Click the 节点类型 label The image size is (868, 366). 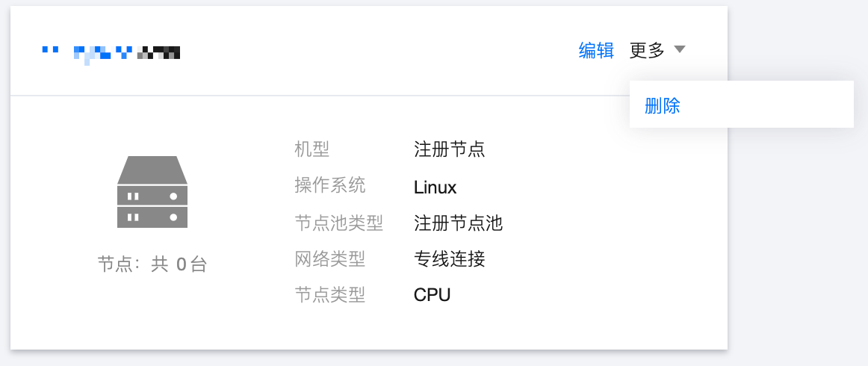click(x=330, y=294)
